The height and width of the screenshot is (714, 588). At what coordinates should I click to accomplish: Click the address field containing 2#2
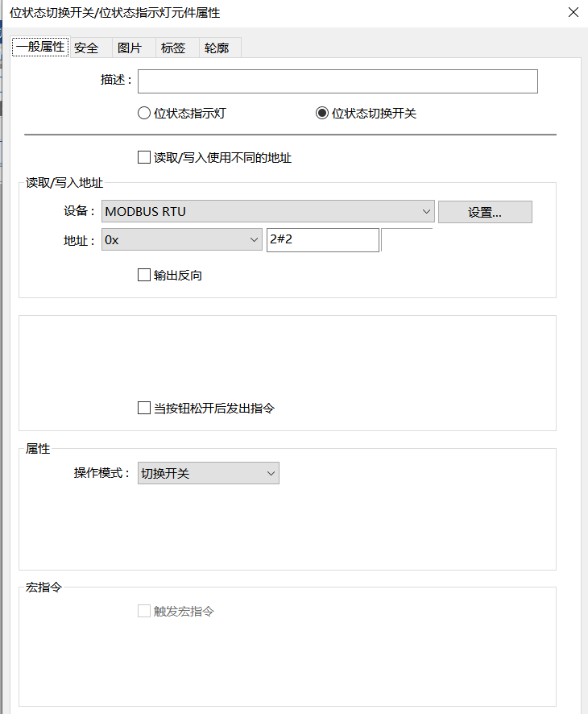[x=322, y=240]
